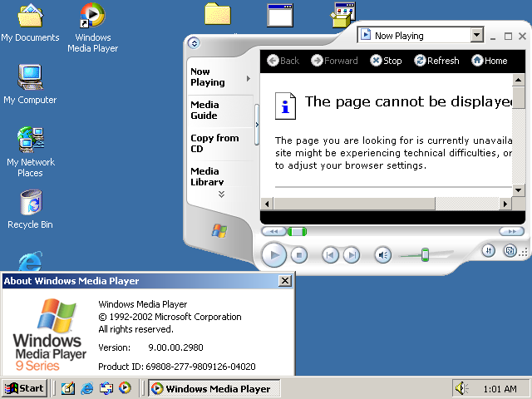Click horizontal scrollbar left arrow
Image resolution: width=532 pixels, height=399 pixels.
pyautogui.click(x=267, y=204)
